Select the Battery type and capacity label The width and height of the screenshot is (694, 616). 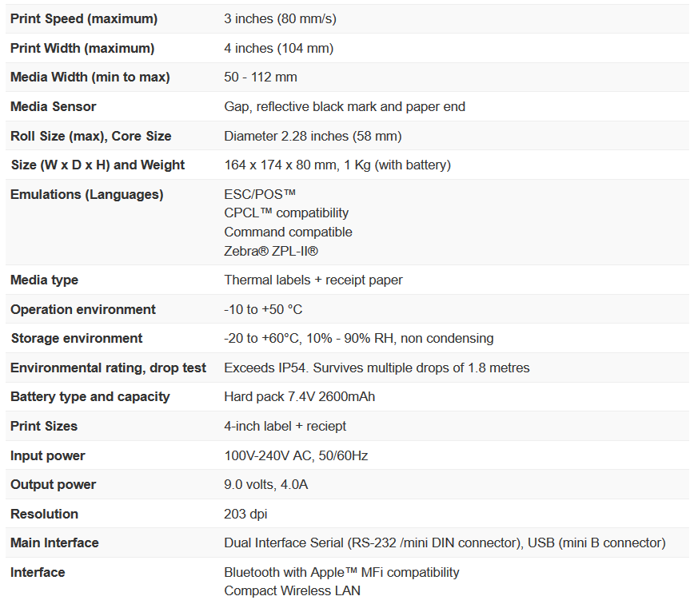coord(90,397)
